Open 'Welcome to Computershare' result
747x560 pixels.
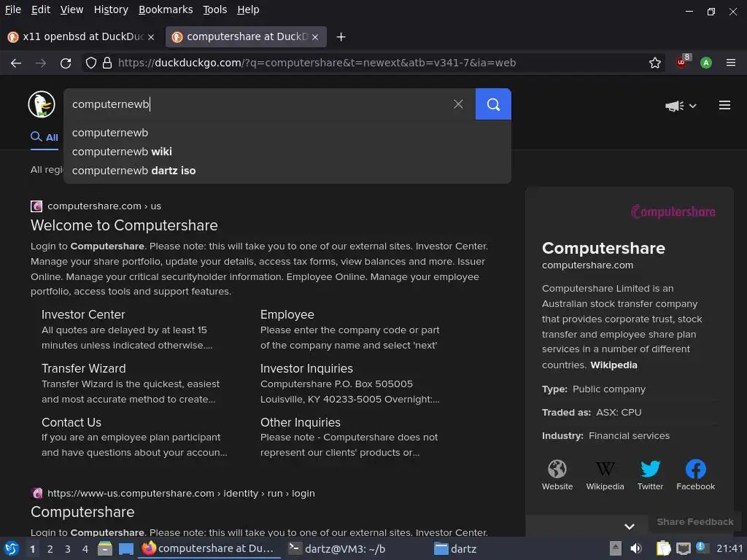(124, 225)
